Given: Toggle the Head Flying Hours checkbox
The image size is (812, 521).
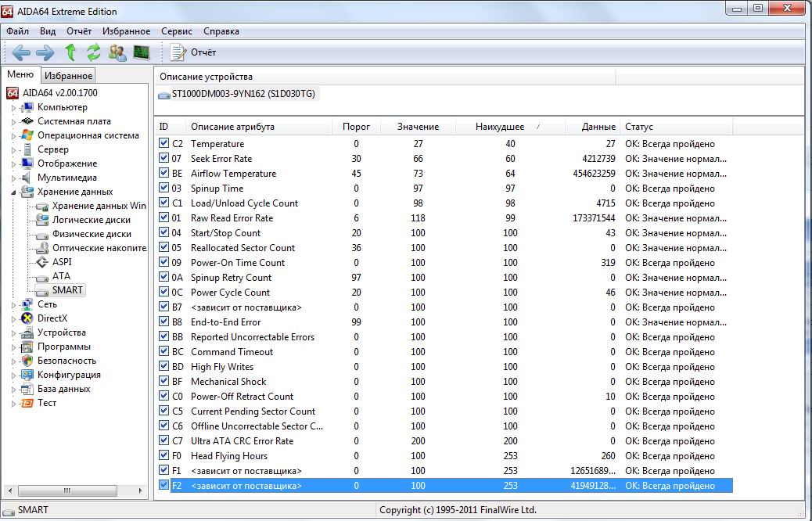Looking at the screenshot, I should [x=163, y=456].
